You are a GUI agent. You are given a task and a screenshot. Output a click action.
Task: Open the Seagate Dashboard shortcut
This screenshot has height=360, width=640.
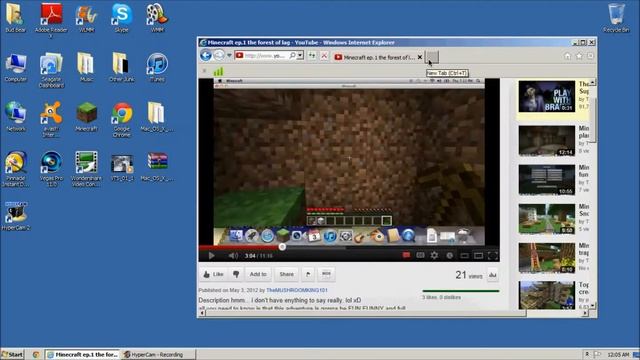coord(51,70)
